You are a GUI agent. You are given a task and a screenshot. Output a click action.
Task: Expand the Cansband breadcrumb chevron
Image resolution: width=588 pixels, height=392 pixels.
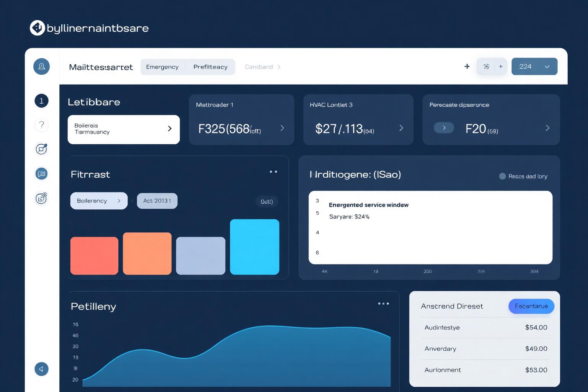click(x=279, y=67)
